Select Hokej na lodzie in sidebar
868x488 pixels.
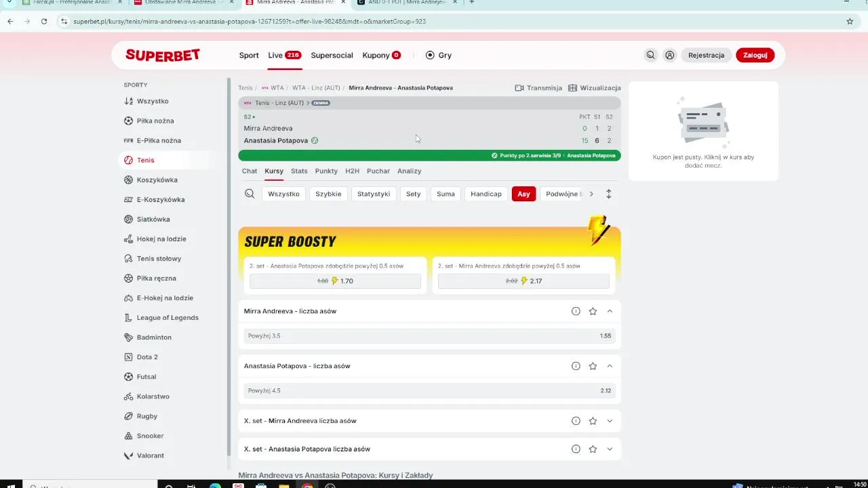tap(155, 239)
